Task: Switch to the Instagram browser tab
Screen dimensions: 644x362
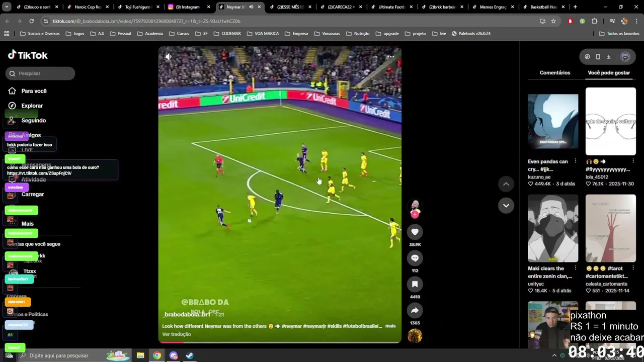Action: click(190, 7)
